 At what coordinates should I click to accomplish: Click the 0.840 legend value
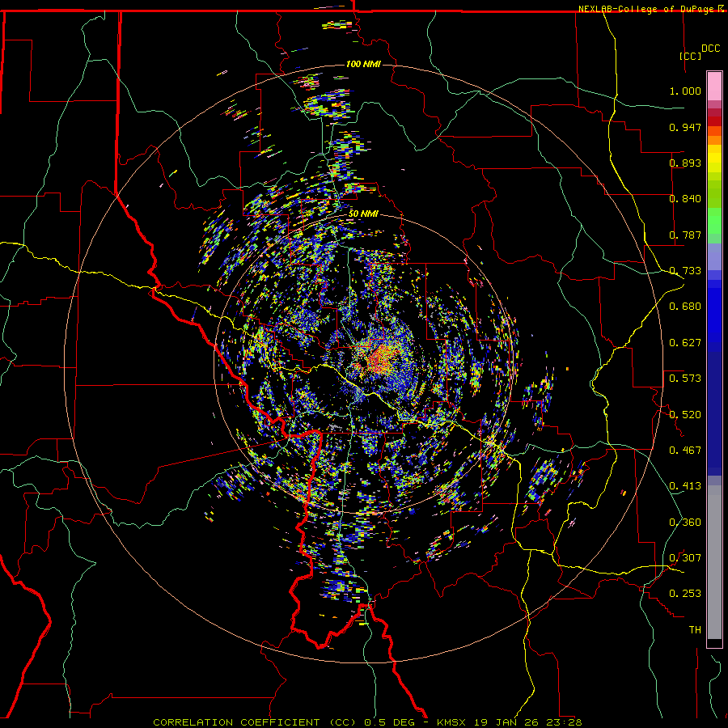tap(685, 199)
